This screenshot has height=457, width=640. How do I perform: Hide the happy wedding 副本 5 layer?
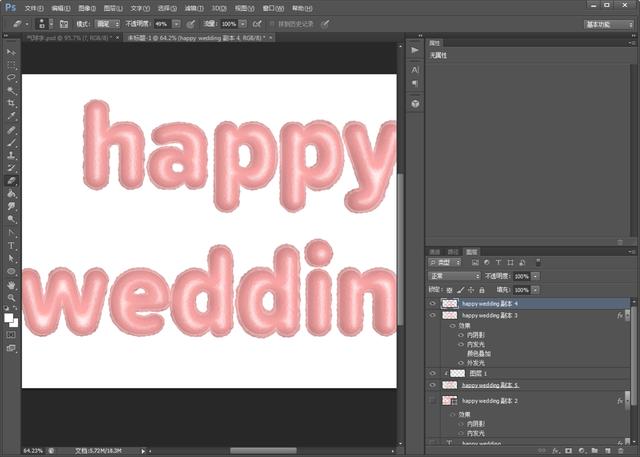coord(433,385)
